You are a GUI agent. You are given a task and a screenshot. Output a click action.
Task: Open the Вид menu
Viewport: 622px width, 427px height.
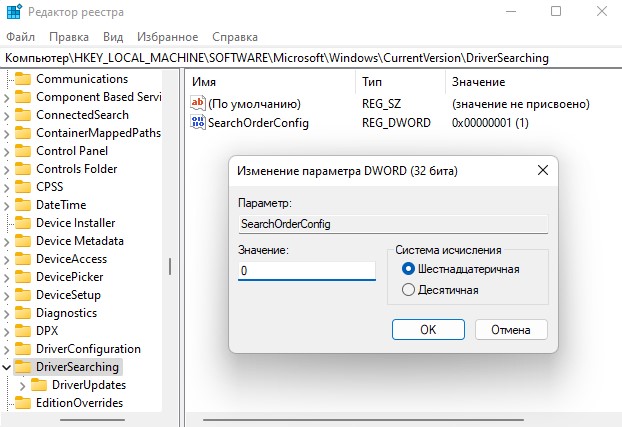click(x=113, y=37)
